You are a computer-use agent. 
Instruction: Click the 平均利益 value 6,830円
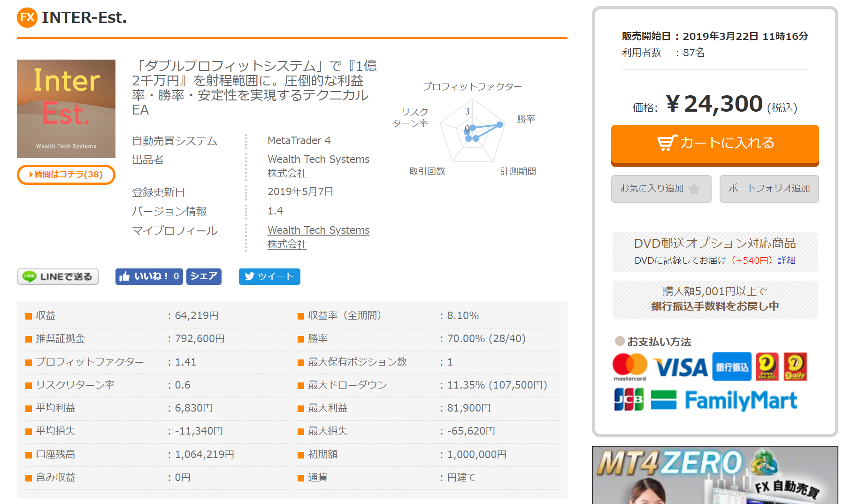[193, 408]
